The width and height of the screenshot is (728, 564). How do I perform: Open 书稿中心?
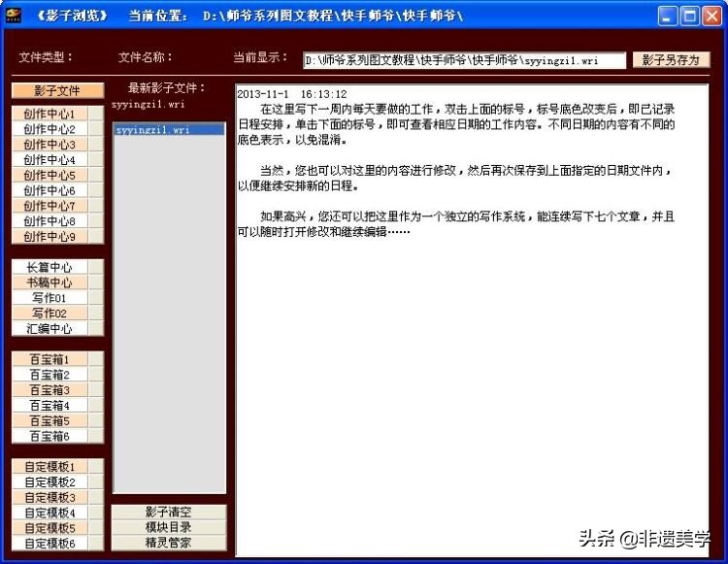tap(50, 282)
